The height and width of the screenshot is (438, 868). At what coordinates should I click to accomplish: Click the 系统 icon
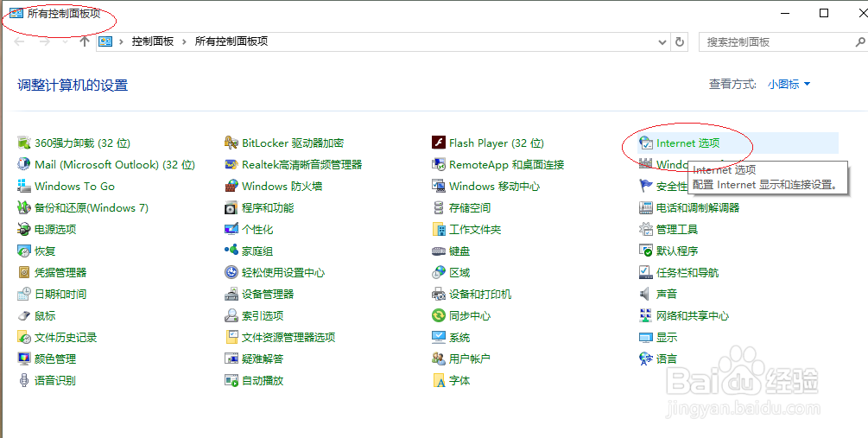439,337
